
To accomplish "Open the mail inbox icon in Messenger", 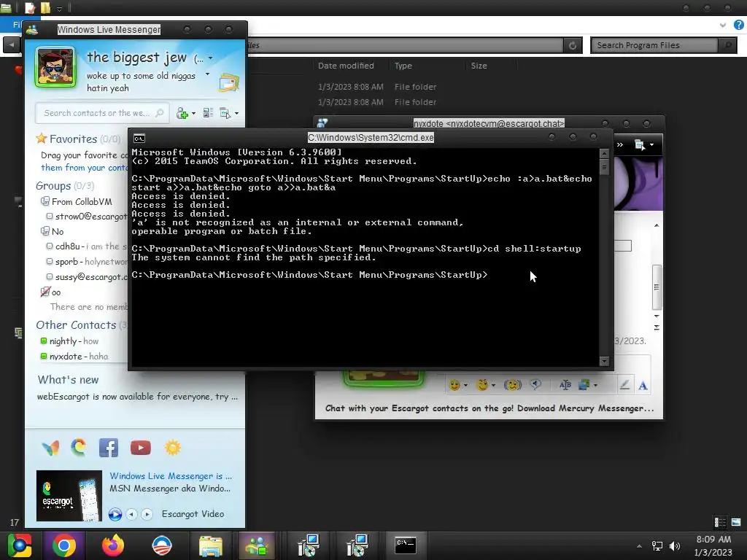I will [229, 83].
